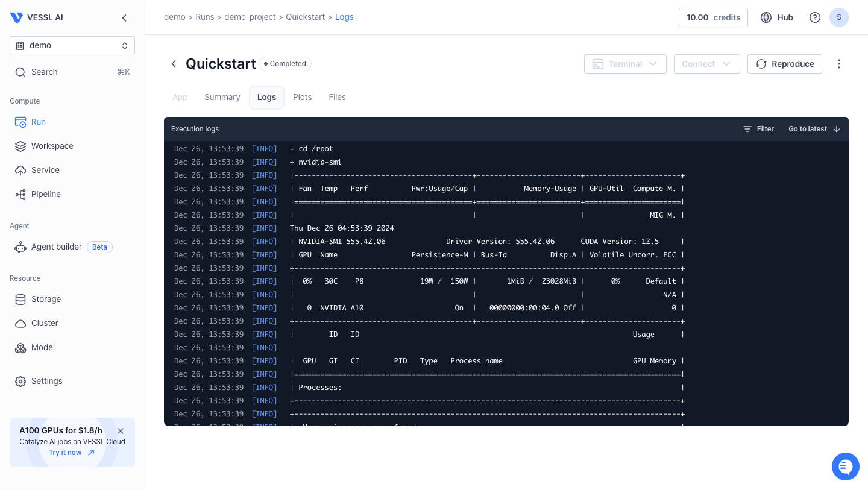The width and height of the screenshot is (868, 490).
Task: Click the Model cubes icon
Action: (x=20, y=347)
